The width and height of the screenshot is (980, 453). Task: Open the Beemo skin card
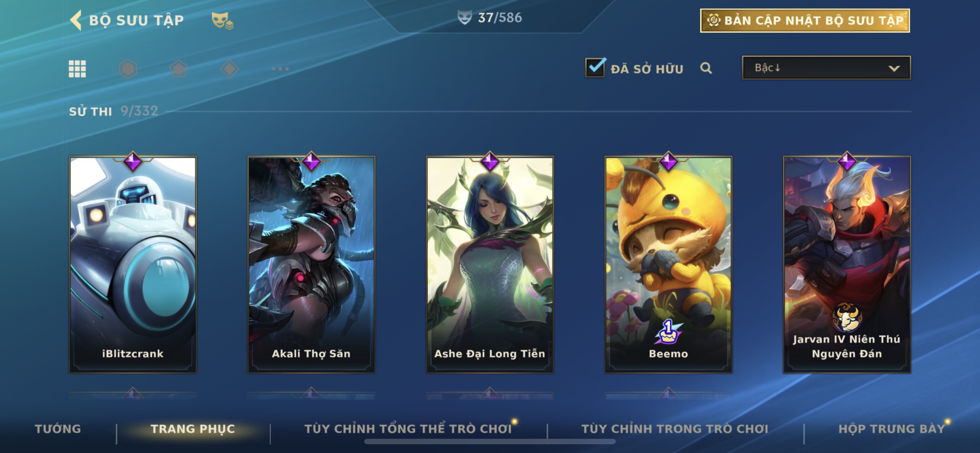pyautogui.click(x=668, y=264)
